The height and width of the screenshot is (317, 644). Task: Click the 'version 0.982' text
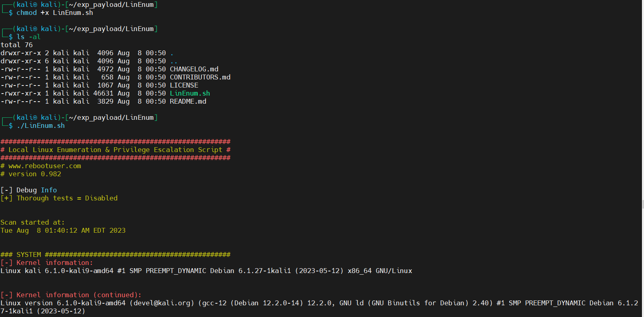pyautogui.click(x=35, y=174)
